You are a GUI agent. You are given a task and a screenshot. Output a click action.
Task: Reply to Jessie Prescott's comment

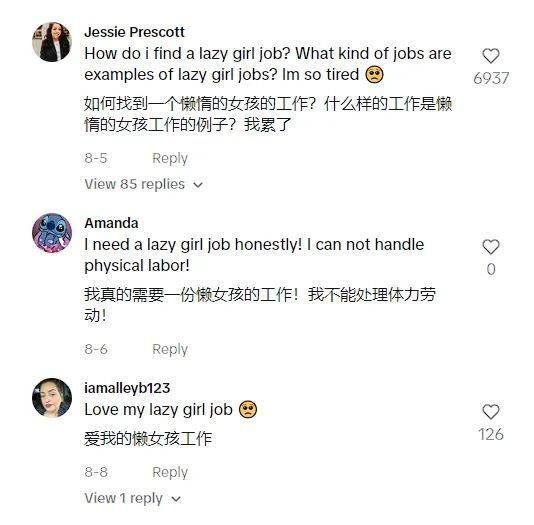click(x=170, y=159)
